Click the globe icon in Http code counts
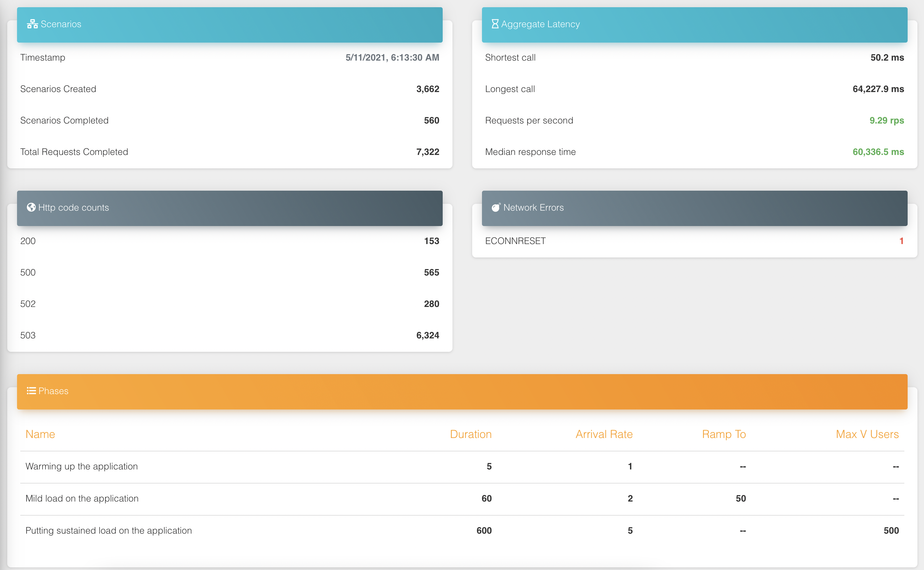Screen dimensions: 924x570 pos(31,207)
